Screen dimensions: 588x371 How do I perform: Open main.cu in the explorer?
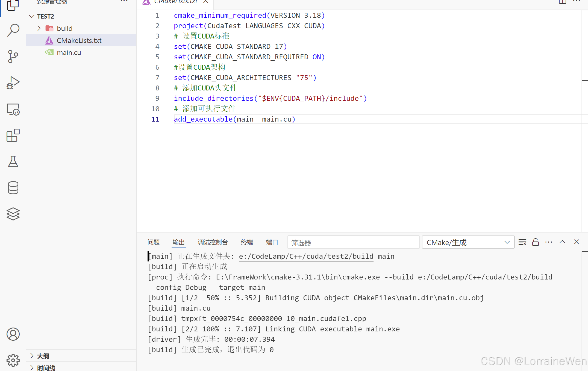click(x=69, y=52)
